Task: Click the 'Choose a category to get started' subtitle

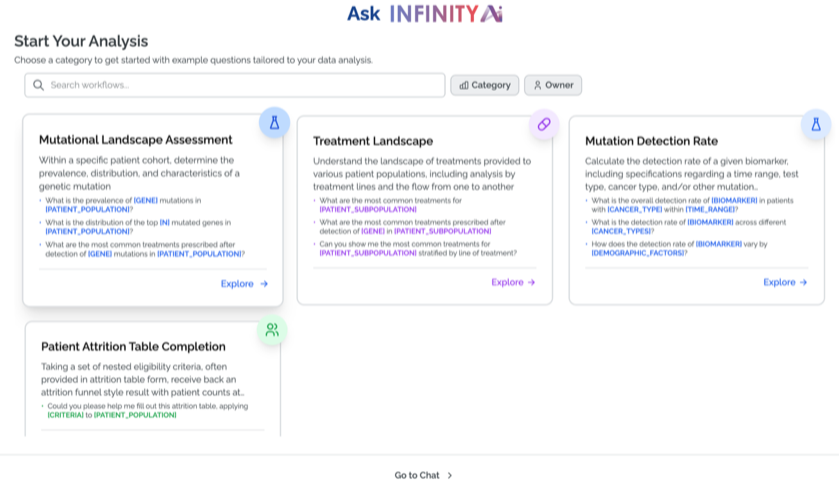Action: (193, 60)
